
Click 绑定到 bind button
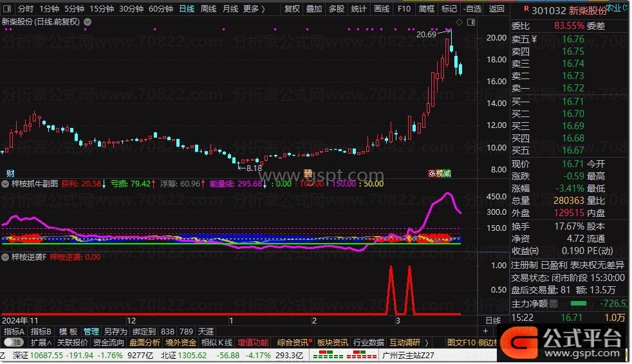[144, 332]
